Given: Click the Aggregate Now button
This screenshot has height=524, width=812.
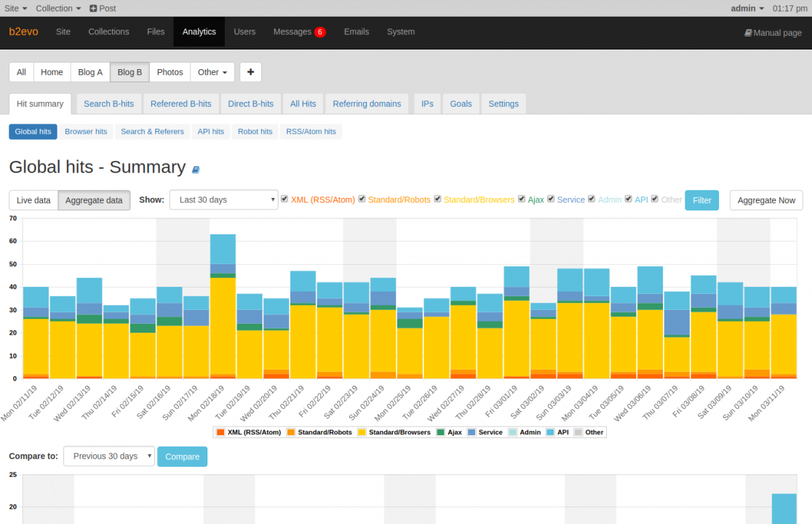Looking at the screenshot, I should click(766, 200).
